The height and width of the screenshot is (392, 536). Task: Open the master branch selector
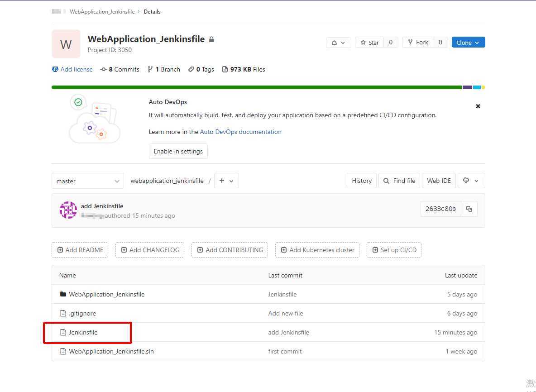[x=88, y=181]
